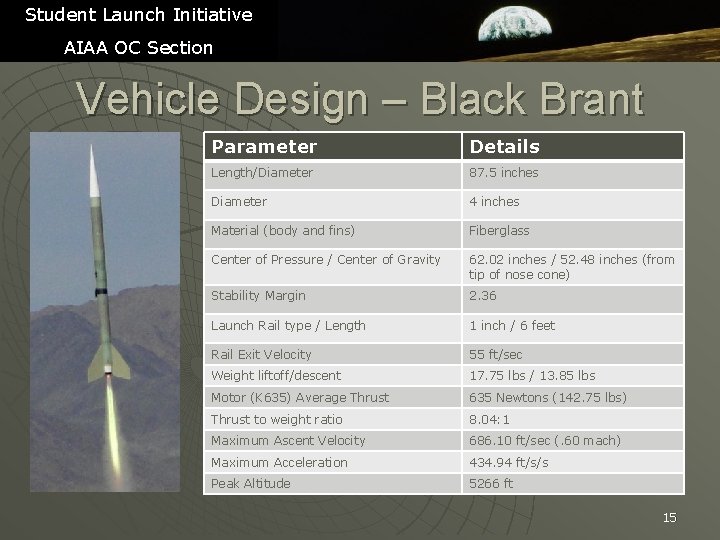Select 'Motor (K635) Average Thrust' cell
This screenshot has width=720, height=540.
(x=333, y=397)
